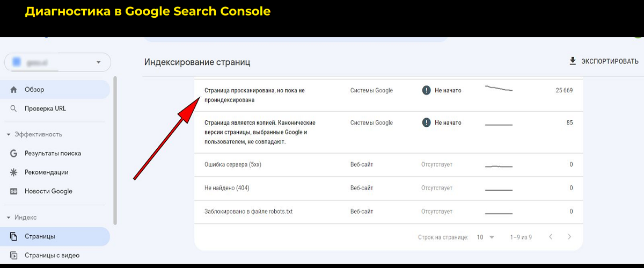Collapse the Индекс section

click(x=9, y=218)
